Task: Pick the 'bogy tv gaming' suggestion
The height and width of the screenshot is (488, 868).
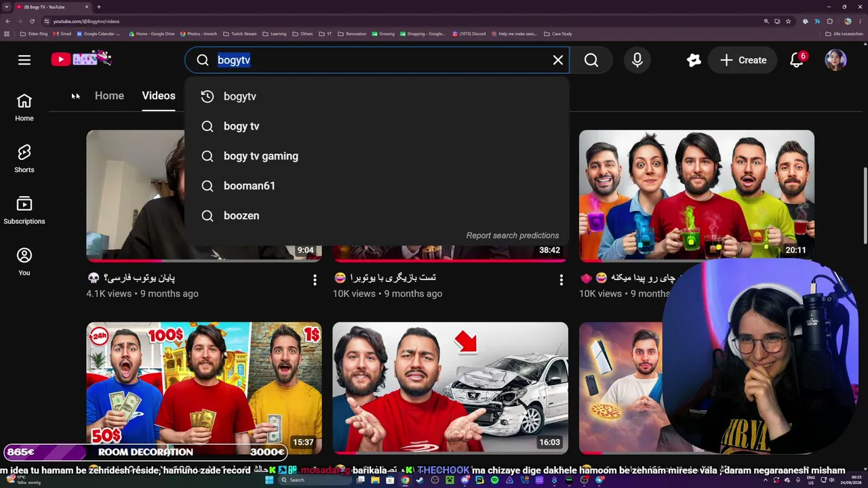Action: pos(377,156)
